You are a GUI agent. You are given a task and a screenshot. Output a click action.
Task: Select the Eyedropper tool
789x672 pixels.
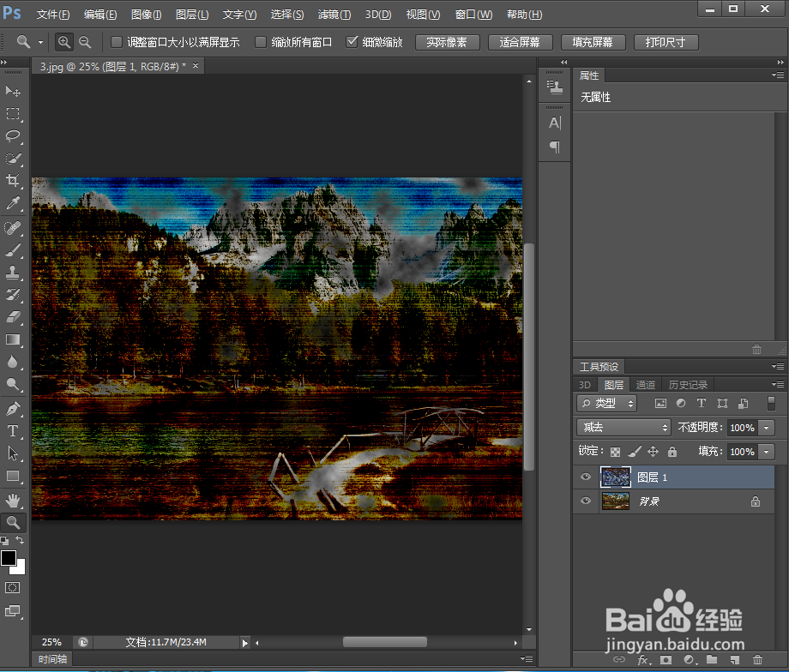coord(13,202)
